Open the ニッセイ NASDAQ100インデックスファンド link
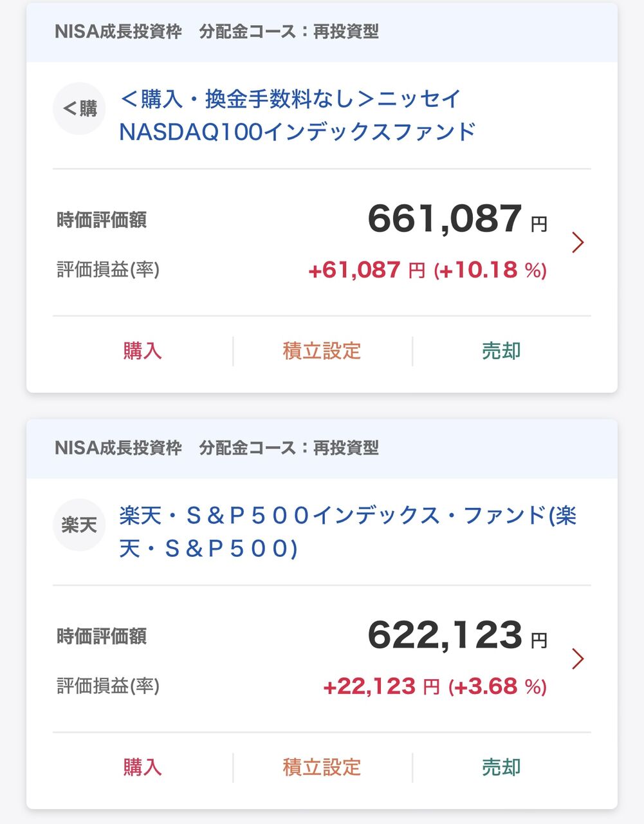 pos(297,116)
